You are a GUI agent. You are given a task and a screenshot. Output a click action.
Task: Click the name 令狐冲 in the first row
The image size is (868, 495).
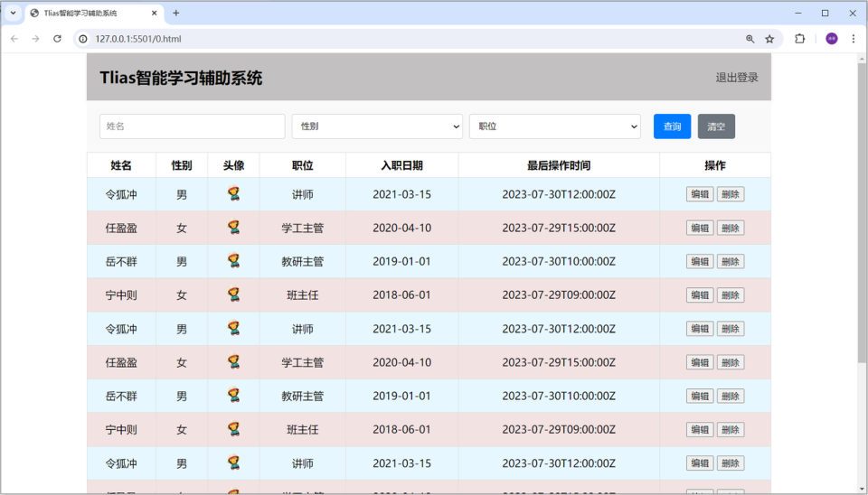click(121, 195)
